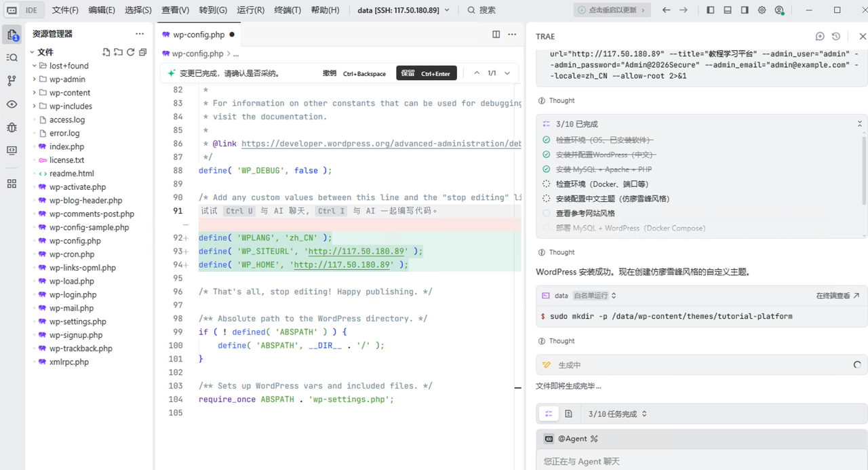Image resolution: width=868 pixels, height=470 pixels.
Task: Open access.log in file tree
Action: pyautogui.click(x=67, y=119)
